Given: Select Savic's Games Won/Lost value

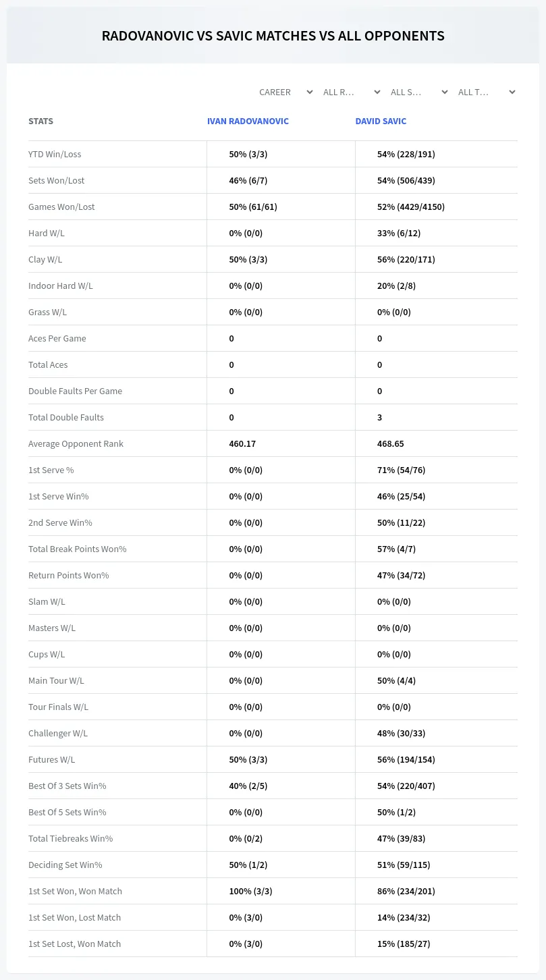Looking at the screenshot, I should pos(411,207).
